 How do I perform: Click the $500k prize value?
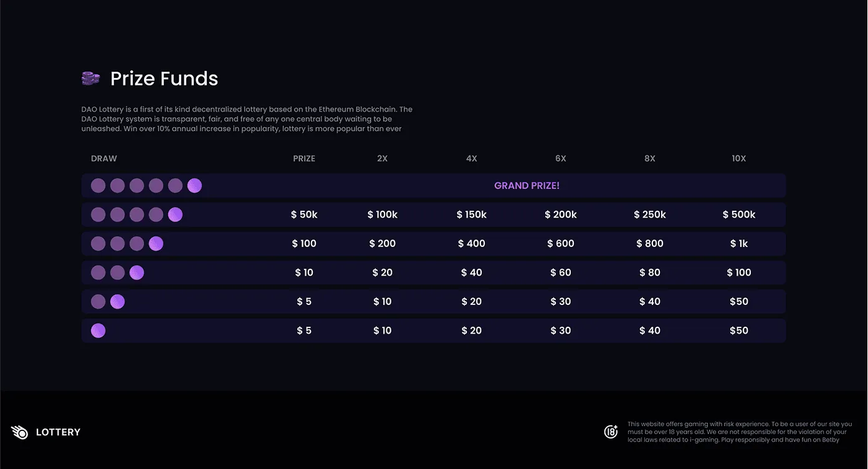click(x=738, y=214)
